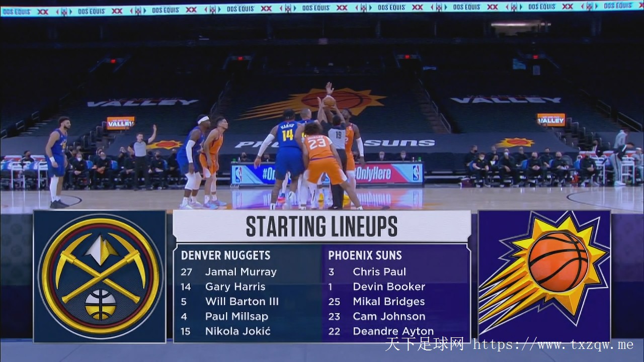Click the left orange VALLEY sign

click(x=121, y=123)
